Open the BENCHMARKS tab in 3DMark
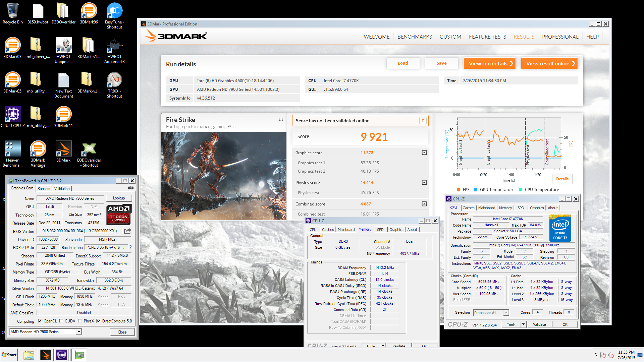This screenshot has height=362, width=644. click(415, 37)
